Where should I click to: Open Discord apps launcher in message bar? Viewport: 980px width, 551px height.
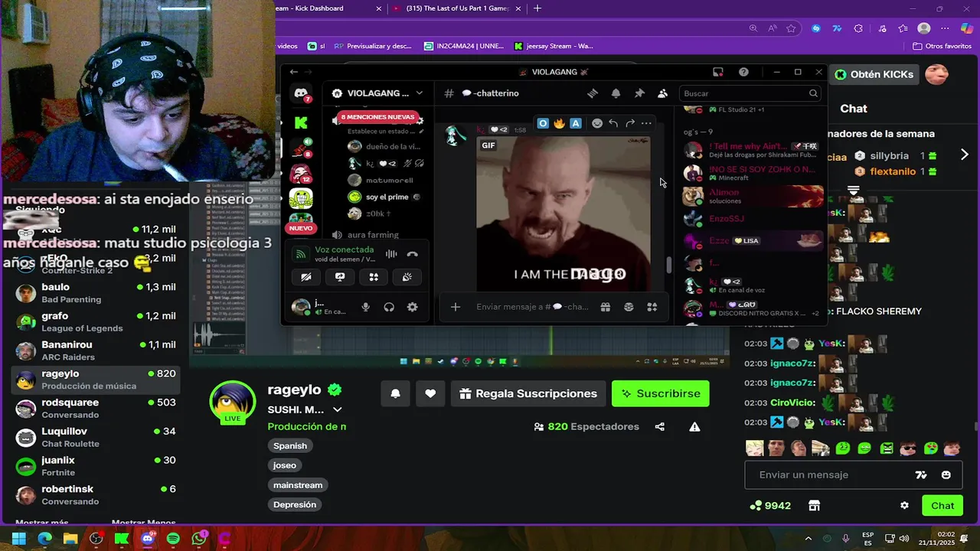click(652, 307)
